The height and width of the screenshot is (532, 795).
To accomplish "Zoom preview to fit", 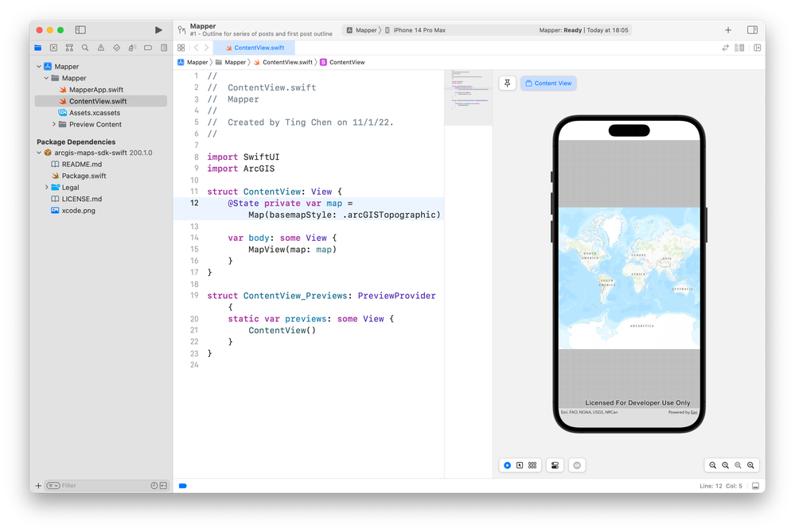I will click(x=738, y=465).
